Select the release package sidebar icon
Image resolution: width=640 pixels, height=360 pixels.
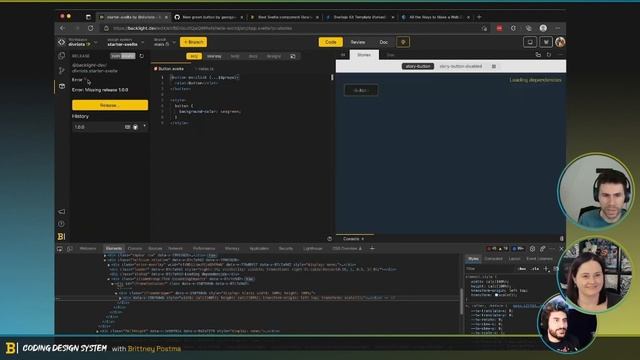pos(62,86)
